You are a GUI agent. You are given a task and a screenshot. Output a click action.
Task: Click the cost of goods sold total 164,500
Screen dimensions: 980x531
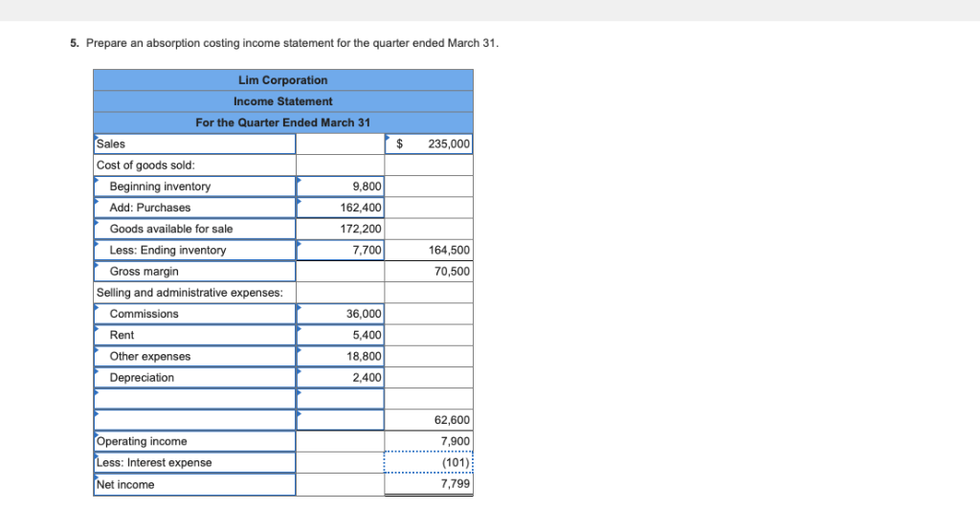tap(428, 250)
